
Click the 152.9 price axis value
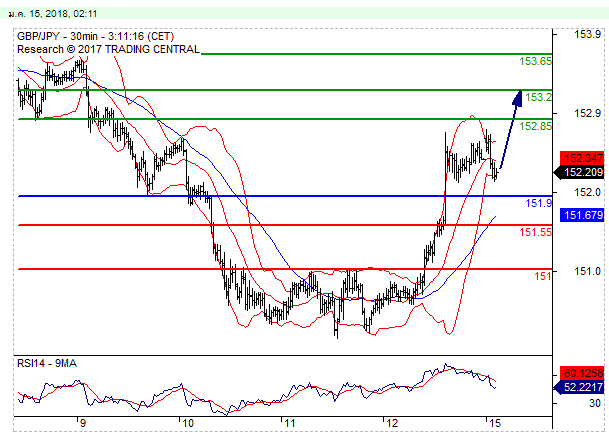(587, 113)
